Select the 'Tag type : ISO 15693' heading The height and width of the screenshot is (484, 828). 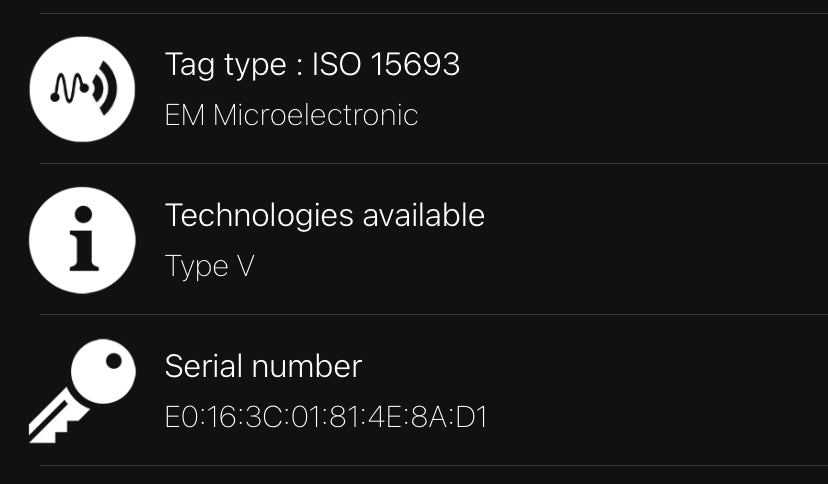(312, 65)
